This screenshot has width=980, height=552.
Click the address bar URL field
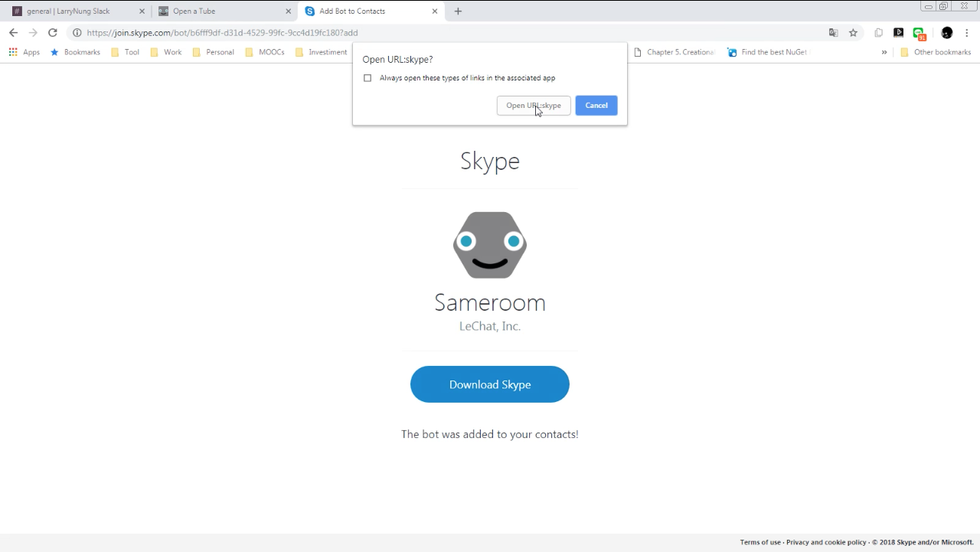452,33
